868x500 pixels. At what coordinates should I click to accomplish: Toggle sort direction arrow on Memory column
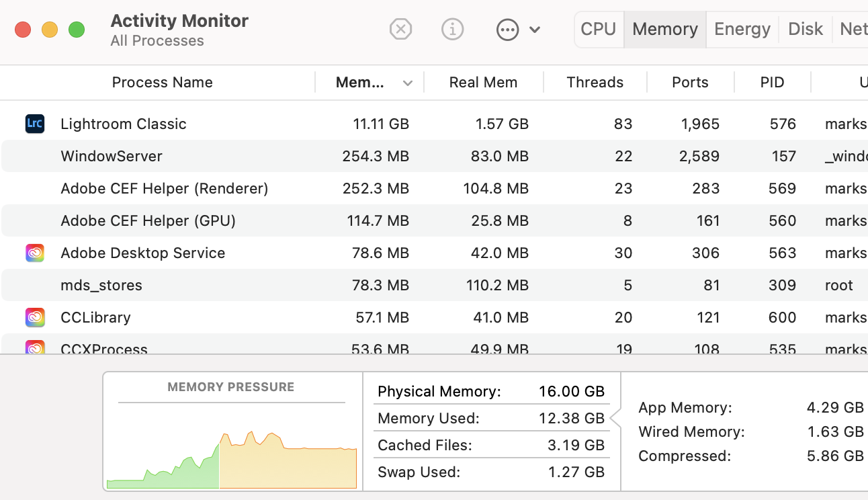[408, 83]
